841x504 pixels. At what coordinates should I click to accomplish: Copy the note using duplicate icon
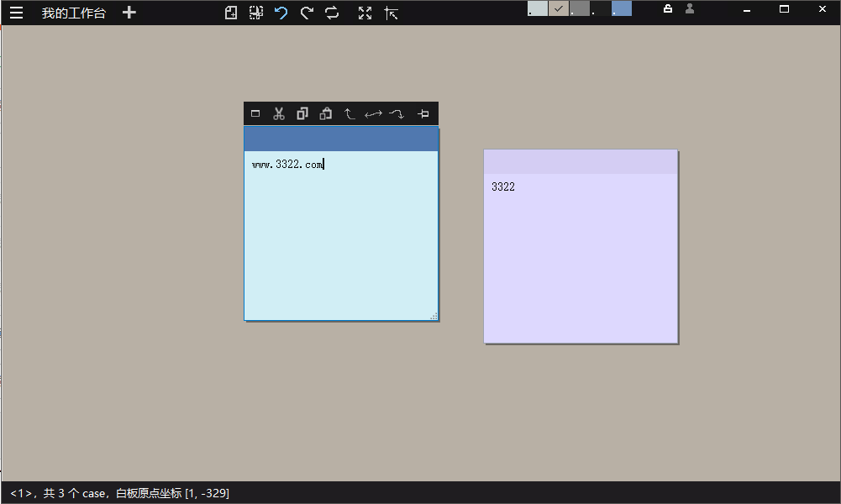tap(302, 114)
